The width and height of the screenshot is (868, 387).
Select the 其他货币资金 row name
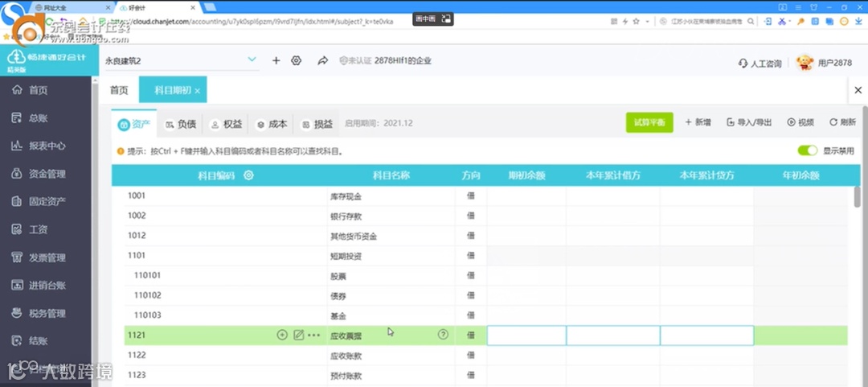point(353,237)
